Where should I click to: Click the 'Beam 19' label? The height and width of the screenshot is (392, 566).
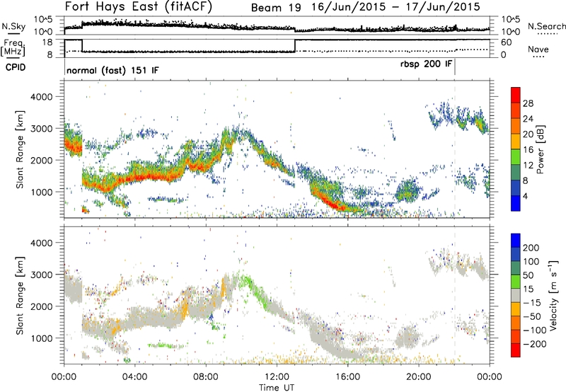point(276,8)
